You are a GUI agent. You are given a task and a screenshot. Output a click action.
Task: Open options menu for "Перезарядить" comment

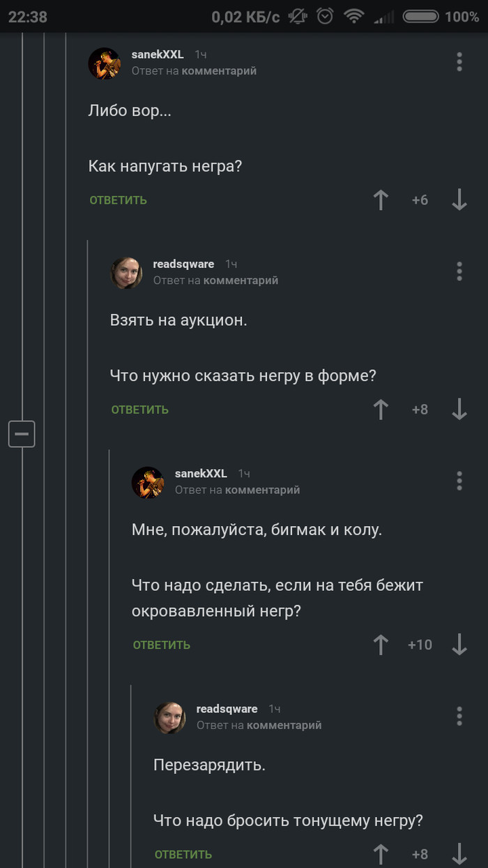[x=459, y=716]
